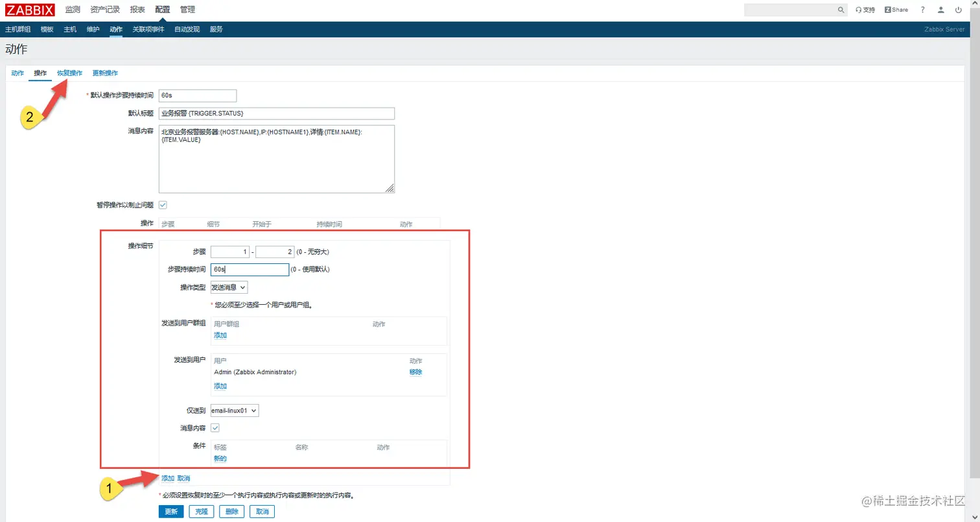Screen dimensions: 980x522
Task: Click the ZABBIX logo
Action: pyautogui.click(x=30, y=10)
